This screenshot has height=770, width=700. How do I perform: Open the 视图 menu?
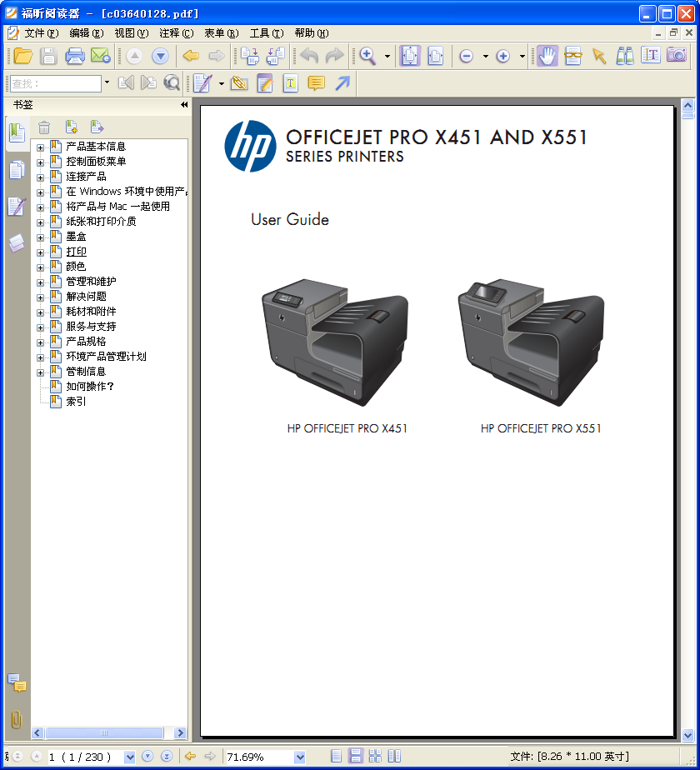point(131,32)
